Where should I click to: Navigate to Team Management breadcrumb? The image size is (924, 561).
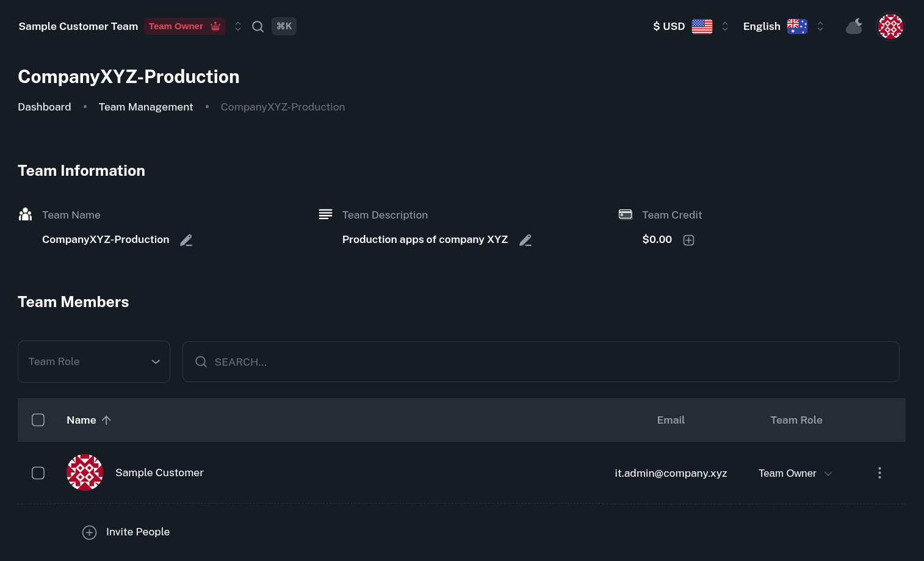point(146,107)
